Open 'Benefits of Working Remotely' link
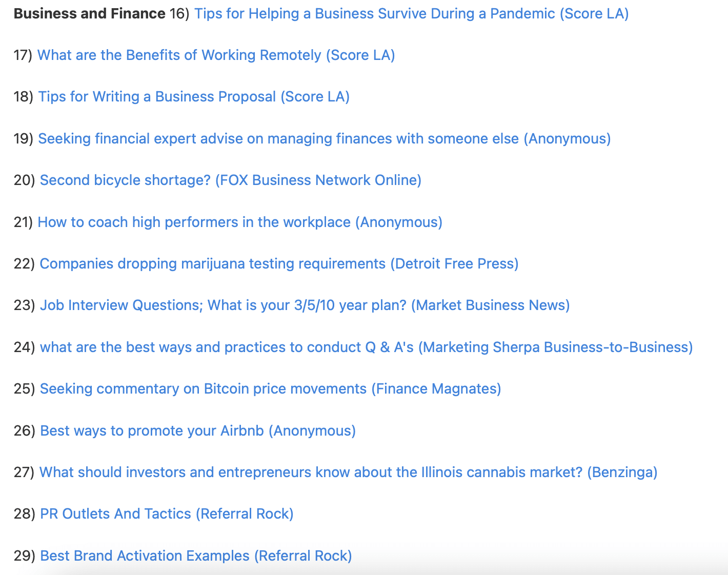 [216, 55]
